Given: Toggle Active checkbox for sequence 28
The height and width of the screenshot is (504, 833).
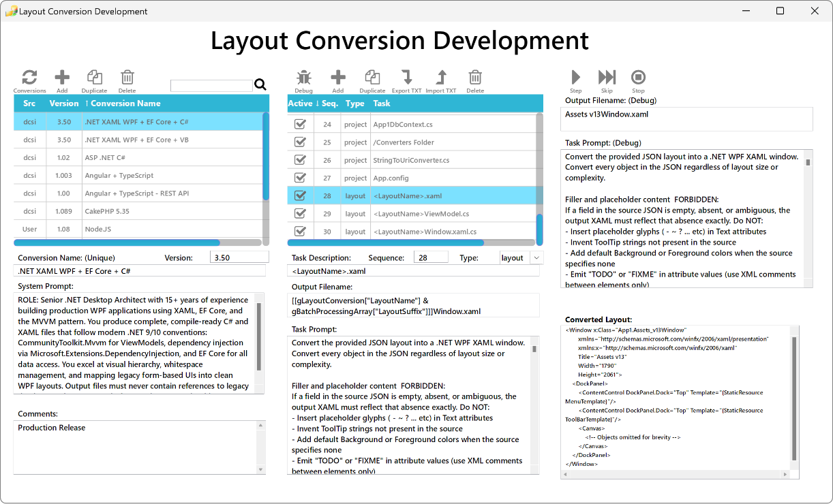Looking at the screenshot, I should pos(299,195).
